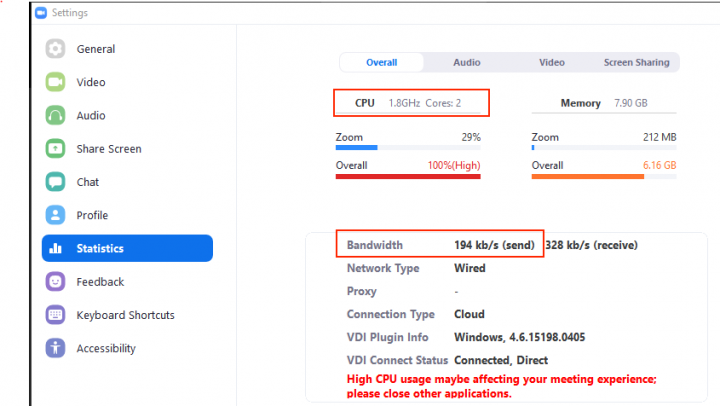Screen dimensions: 720x406
Task: Click the red High CPU usage warning
Action: point(501,386)
